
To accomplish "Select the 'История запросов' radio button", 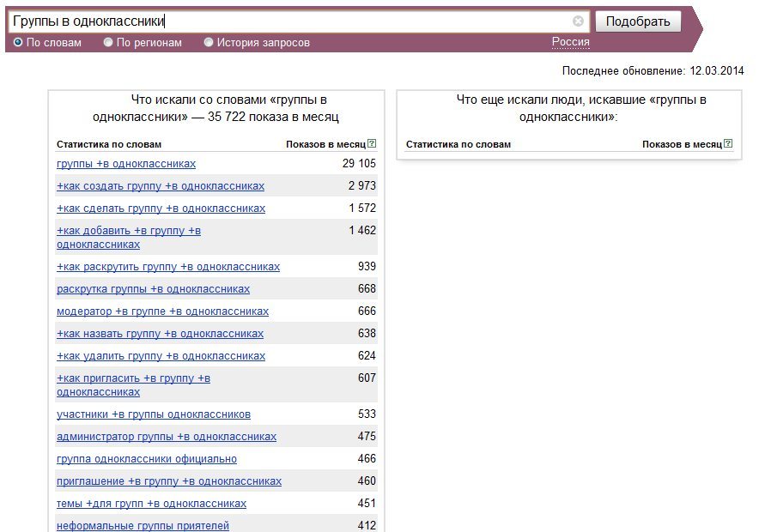I will pos(208,43).
